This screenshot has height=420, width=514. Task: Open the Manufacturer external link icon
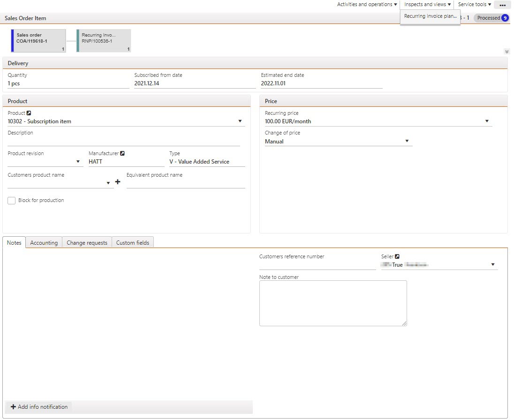[x=123, y=154]
